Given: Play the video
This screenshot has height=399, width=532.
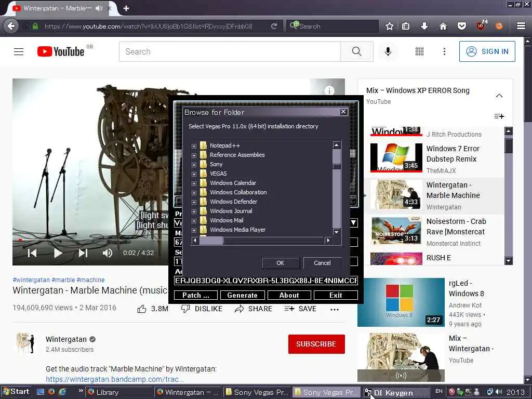Looking at the screenshot, I should click(x=58, y=253).
